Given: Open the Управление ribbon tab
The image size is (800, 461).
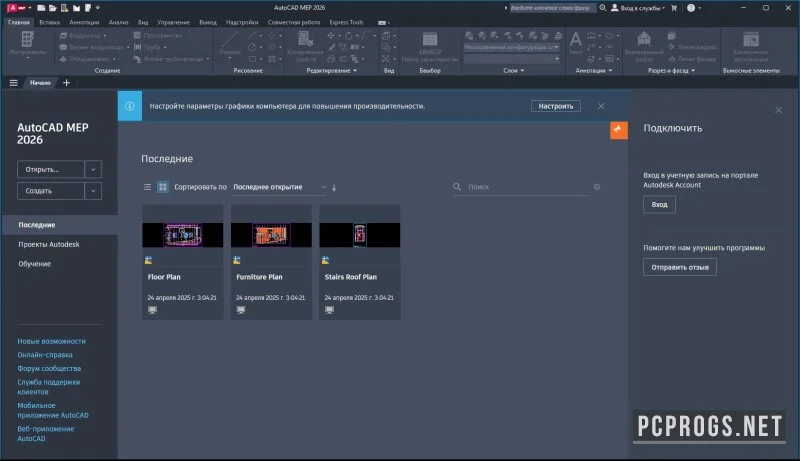Looking at the screenshot, I should click(173, 22).
